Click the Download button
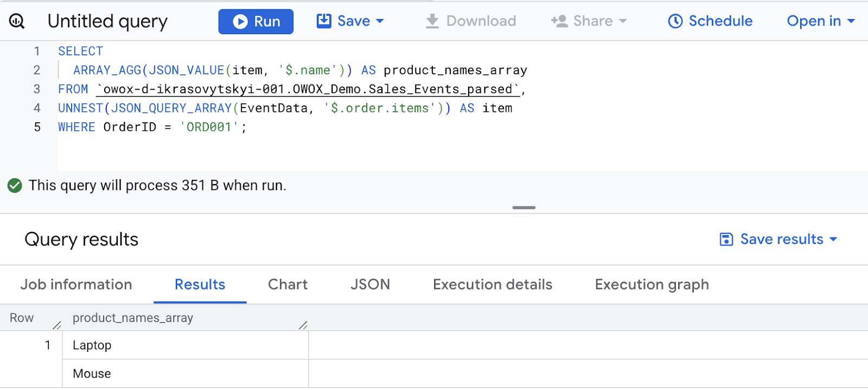 pos(470,21)
